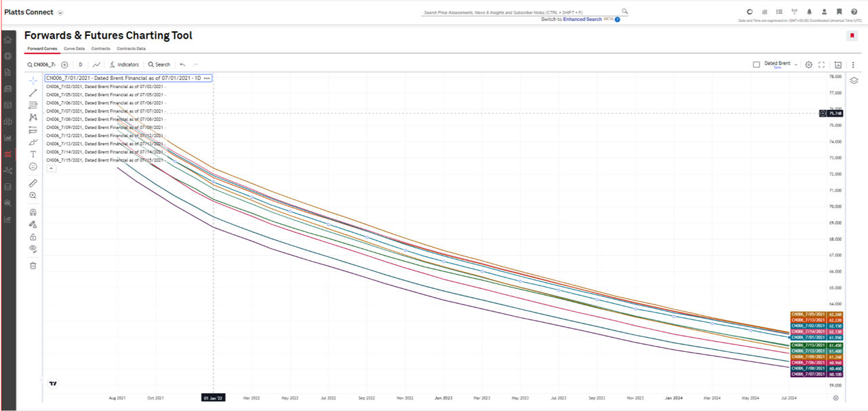Tick the checkbox beside Dated Brent
The image size is (868, 411).
point(756,65)
